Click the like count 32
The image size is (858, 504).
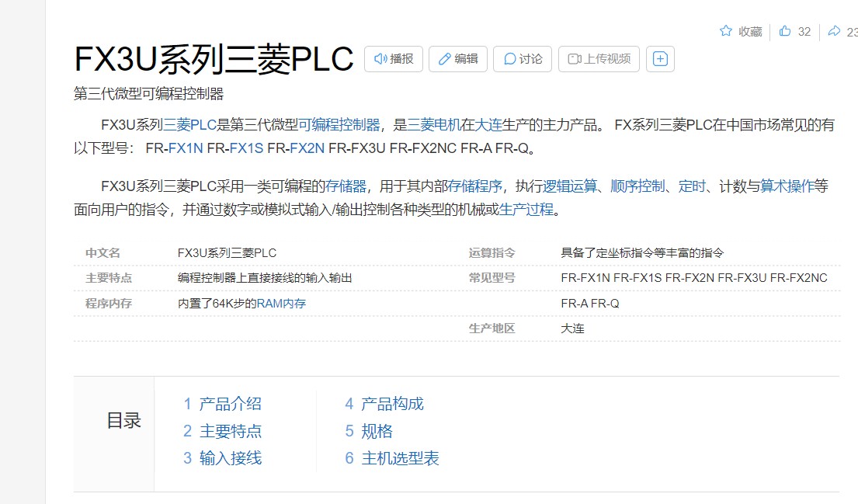pos(804,32)
